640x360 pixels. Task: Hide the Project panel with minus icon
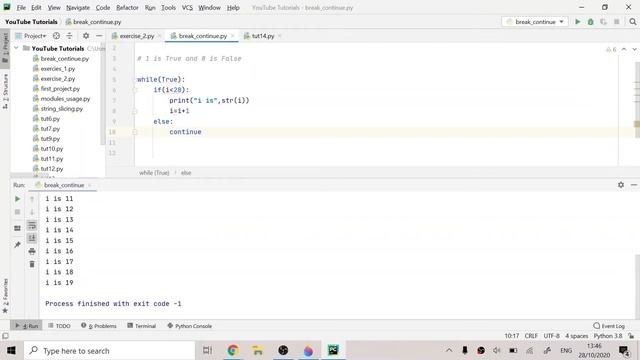coord(99,36)
